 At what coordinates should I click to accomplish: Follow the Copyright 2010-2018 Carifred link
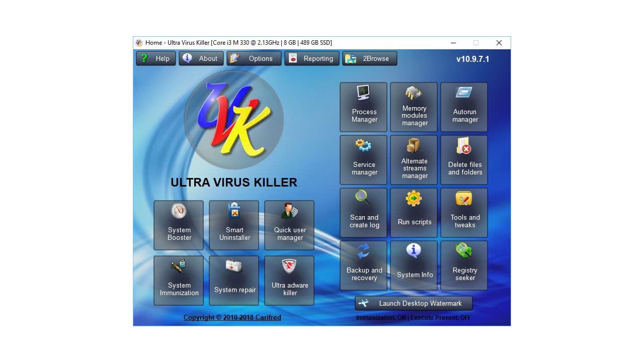pos(232,317)
